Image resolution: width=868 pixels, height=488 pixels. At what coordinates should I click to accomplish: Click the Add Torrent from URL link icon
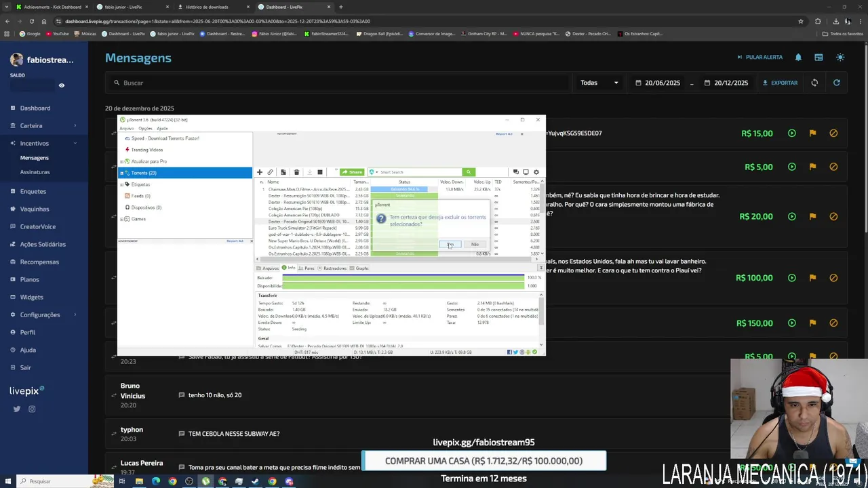(270, 172)
